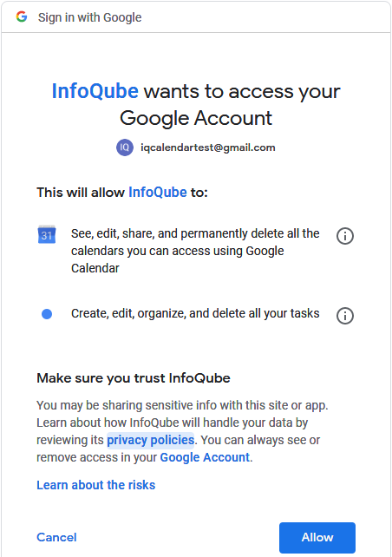Click the IQ account avatar circle
Image resolution: width=392 pixels, height=557 pixels.
[125, 147]
